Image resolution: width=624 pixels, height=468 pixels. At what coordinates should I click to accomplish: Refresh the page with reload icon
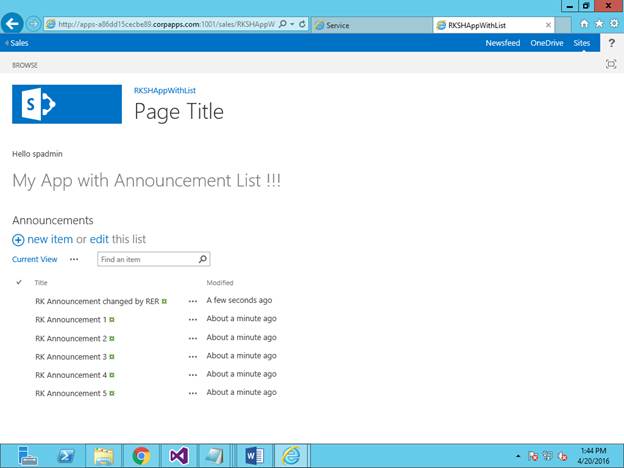302,24
